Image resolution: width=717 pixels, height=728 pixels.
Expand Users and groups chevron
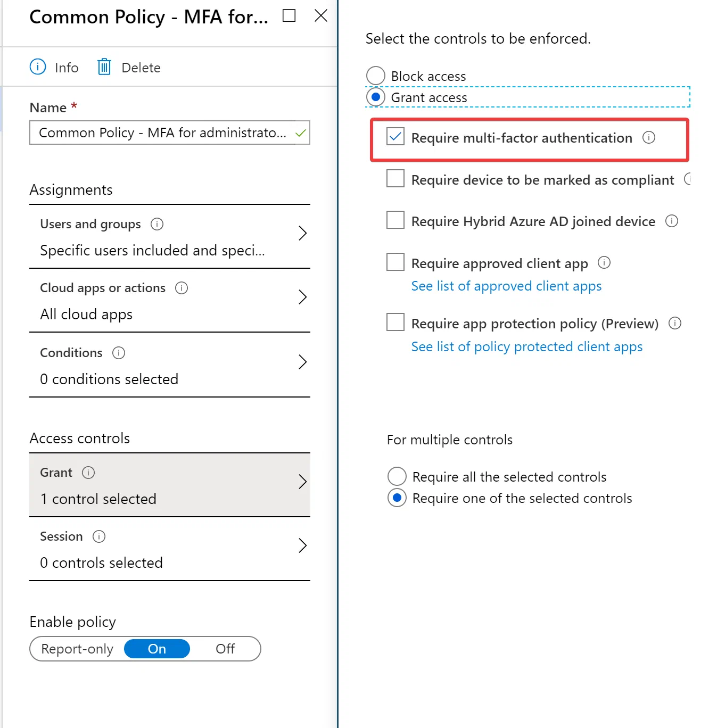302,233
